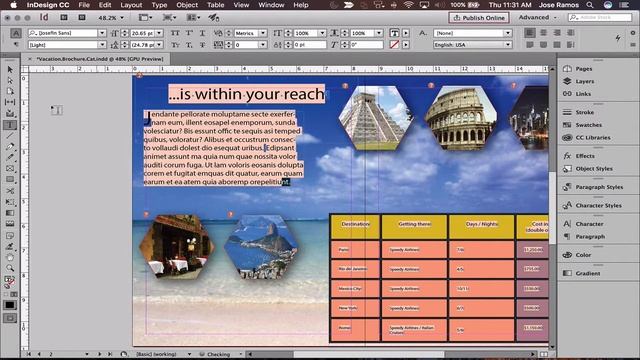Select the Hand tool

point(10,257)
